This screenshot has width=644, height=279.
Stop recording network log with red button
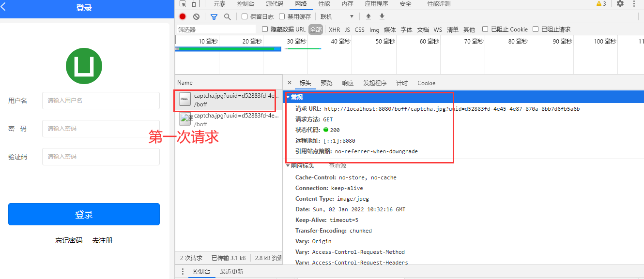[183, 16]
